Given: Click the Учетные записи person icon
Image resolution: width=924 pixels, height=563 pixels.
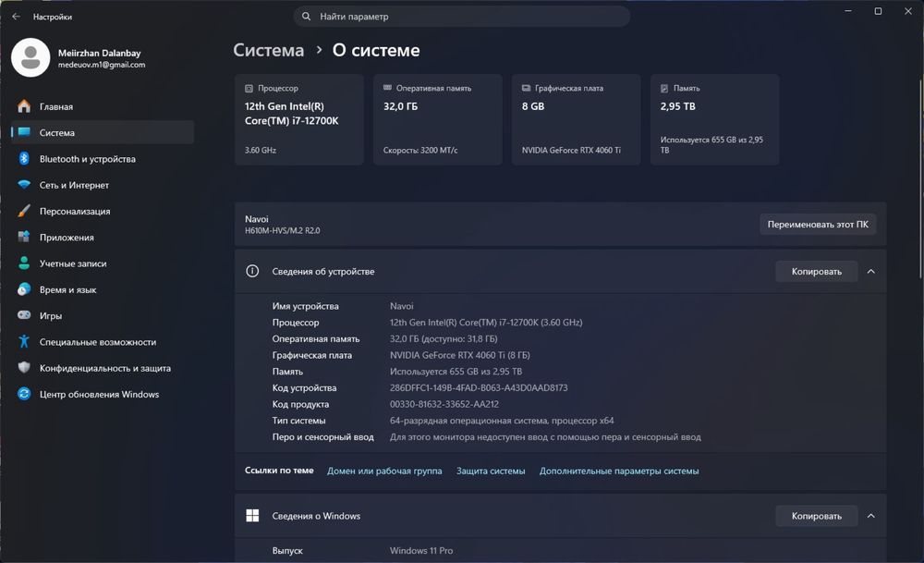Looking at the screenshot, I should pos(24,263).
